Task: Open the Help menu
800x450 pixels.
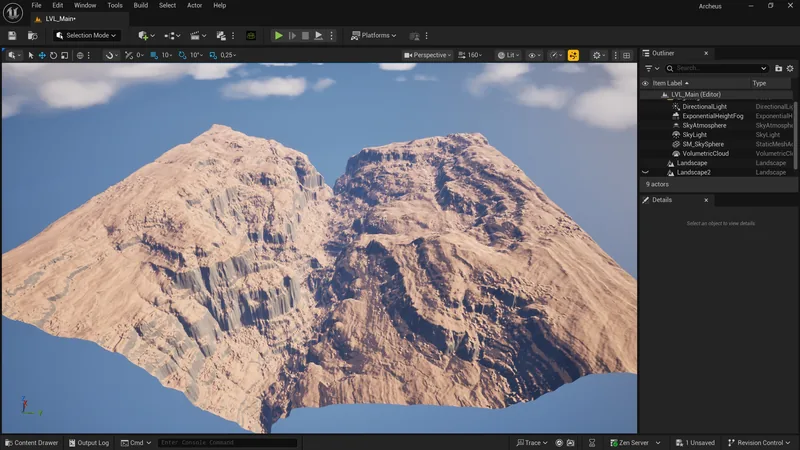Action: [219, 5]
